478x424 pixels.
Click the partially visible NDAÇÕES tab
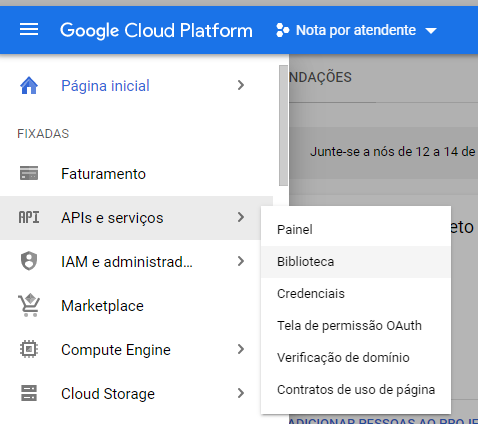point(320,77)
